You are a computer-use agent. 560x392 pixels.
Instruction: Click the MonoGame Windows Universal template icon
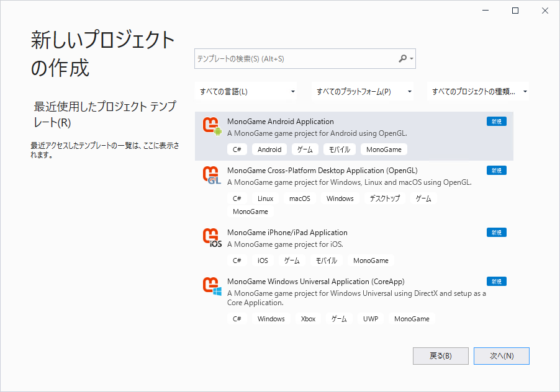(212, 287)
